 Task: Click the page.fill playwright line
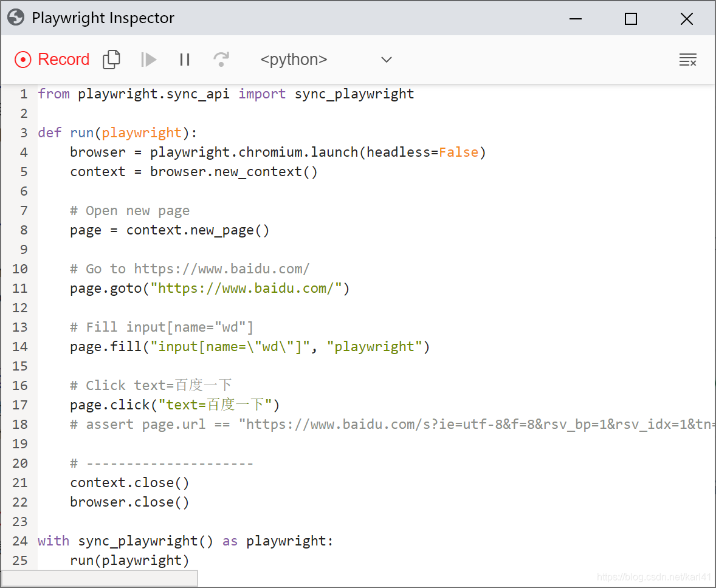pyautogui.click(x=250, y=347)
